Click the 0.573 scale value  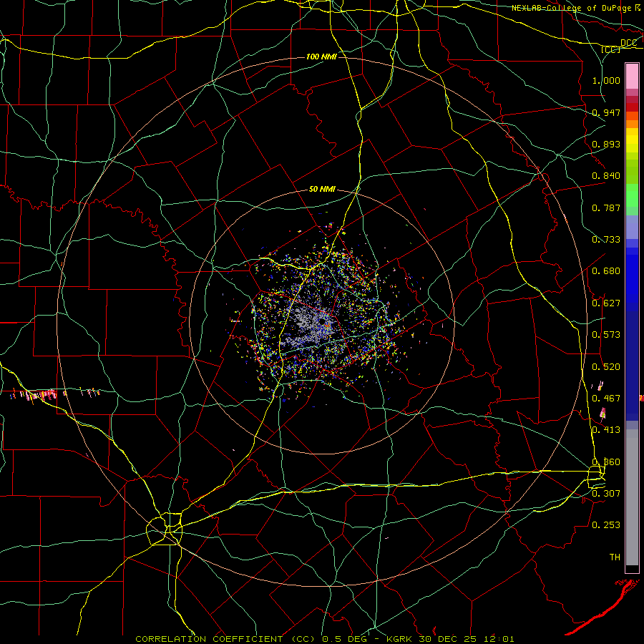click(x=606, y=335)
